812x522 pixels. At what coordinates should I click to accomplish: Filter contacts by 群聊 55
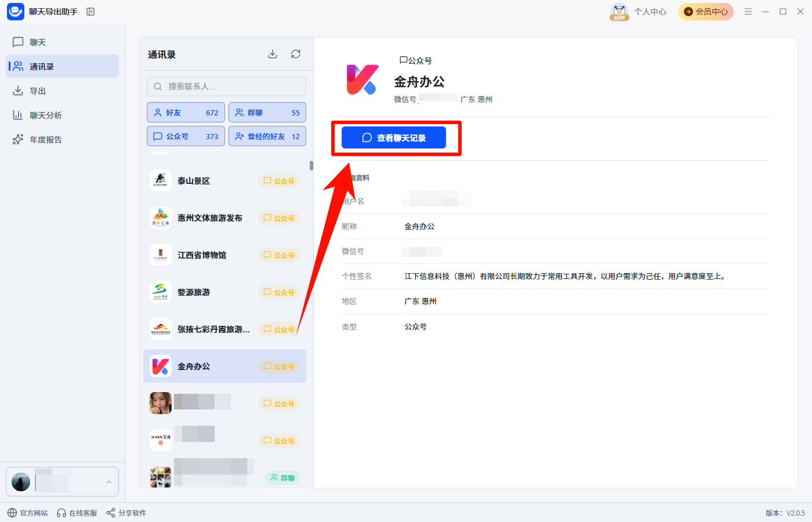[267, 113]
